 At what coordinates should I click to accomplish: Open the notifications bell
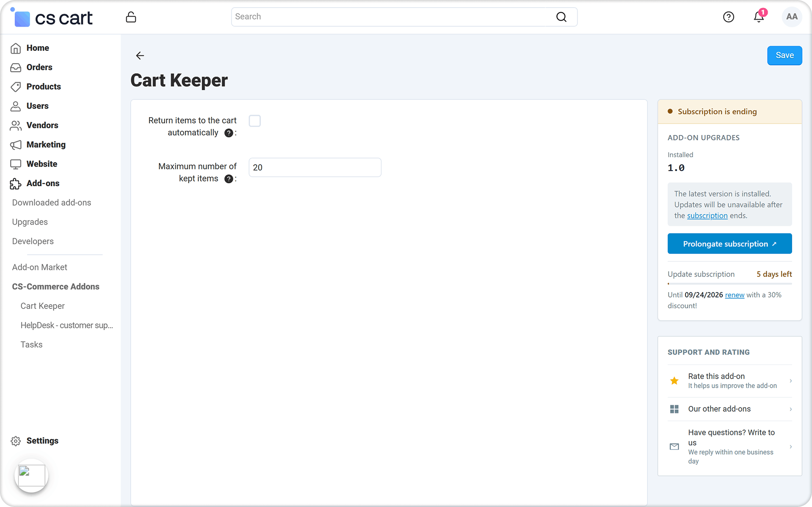[759, 17]
